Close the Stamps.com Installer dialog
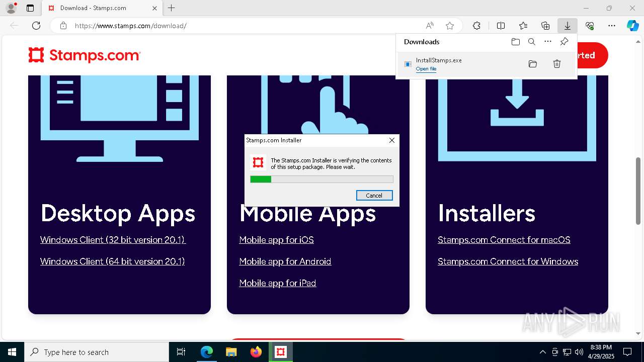The image size is (644, 362). point(392,140)
